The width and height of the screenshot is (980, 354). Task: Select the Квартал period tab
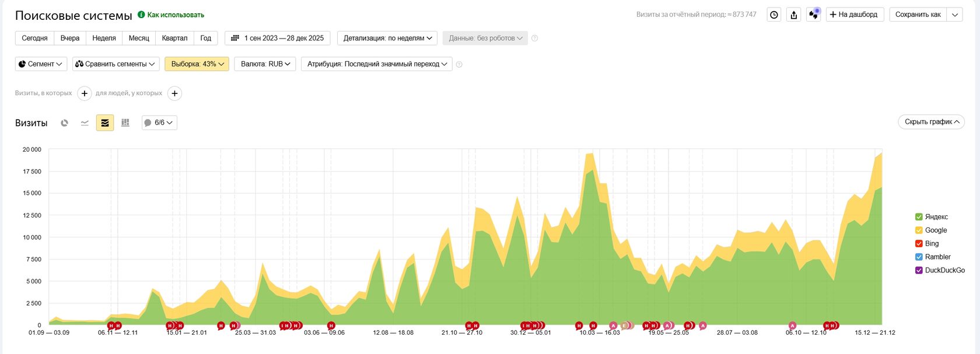pyautogui.click(x=174, y=38)
